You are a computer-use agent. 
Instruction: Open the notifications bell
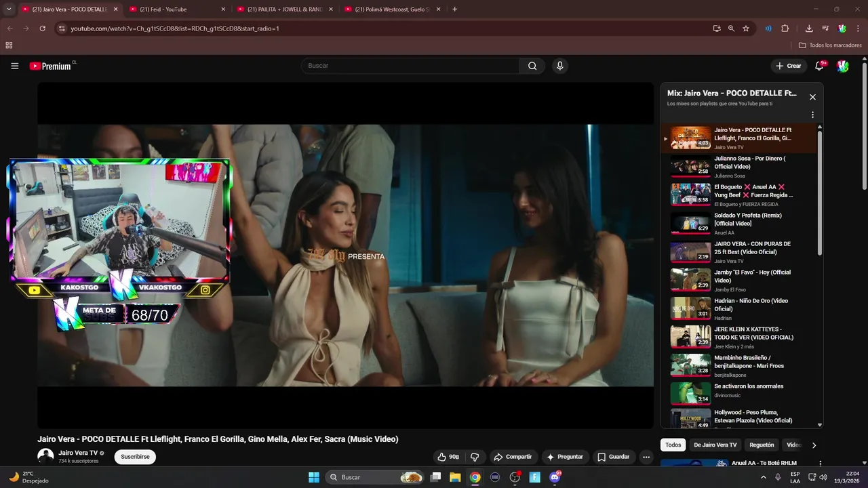pos(819,66)
